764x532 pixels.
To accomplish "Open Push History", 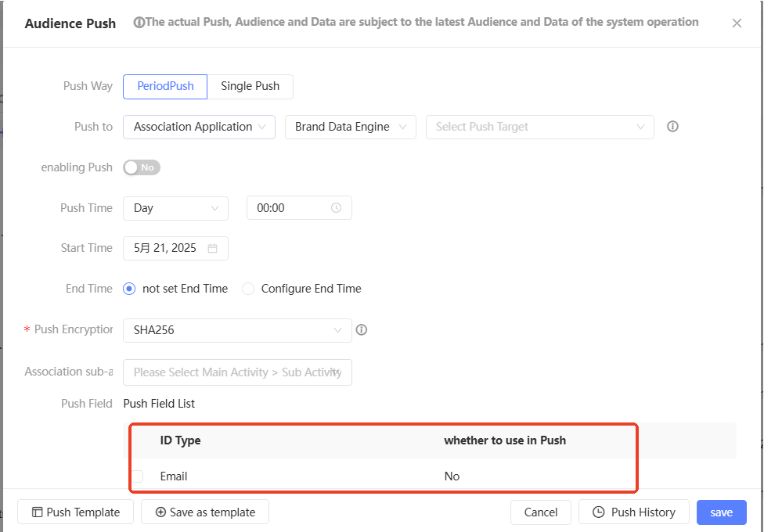I will point(633,512).
